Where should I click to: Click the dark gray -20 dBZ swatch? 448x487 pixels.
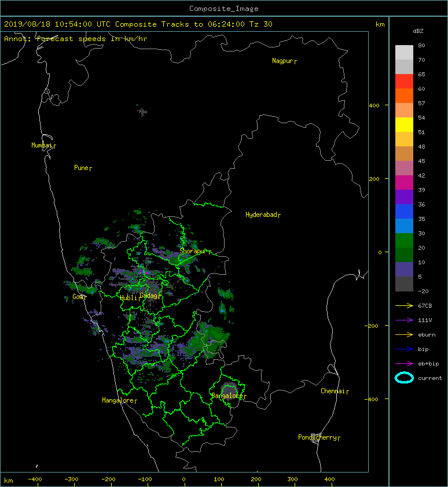click(404, 284)
